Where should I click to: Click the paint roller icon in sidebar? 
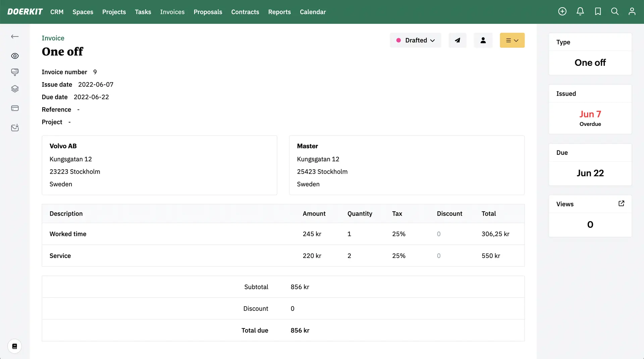click(15, 72)
